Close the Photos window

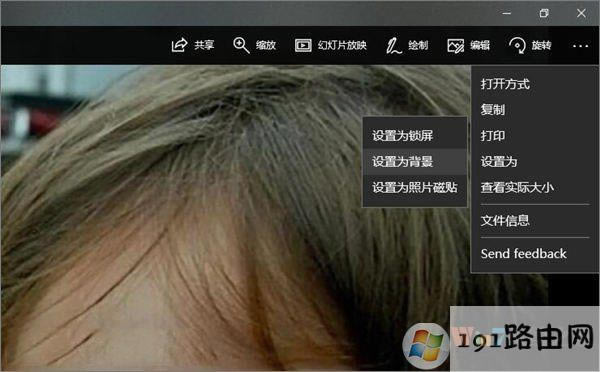[581, 13]
